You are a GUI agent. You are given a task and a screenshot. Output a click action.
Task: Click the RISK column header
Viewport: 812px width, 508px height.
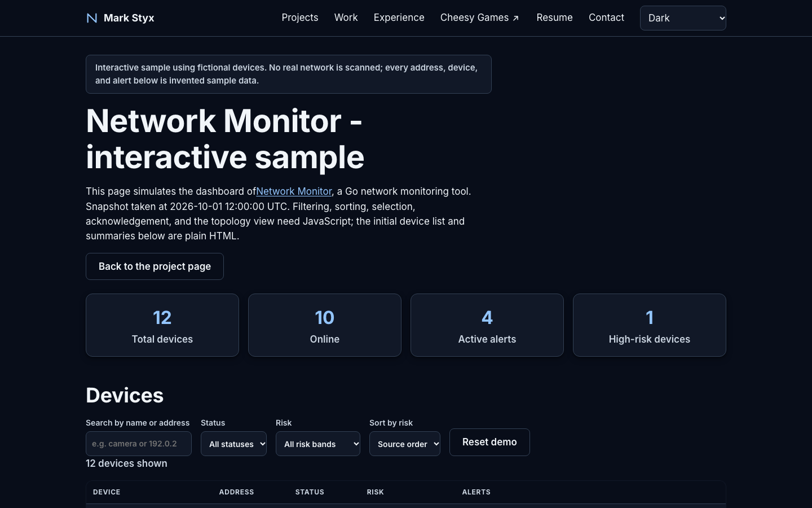[x=375, y=492]
